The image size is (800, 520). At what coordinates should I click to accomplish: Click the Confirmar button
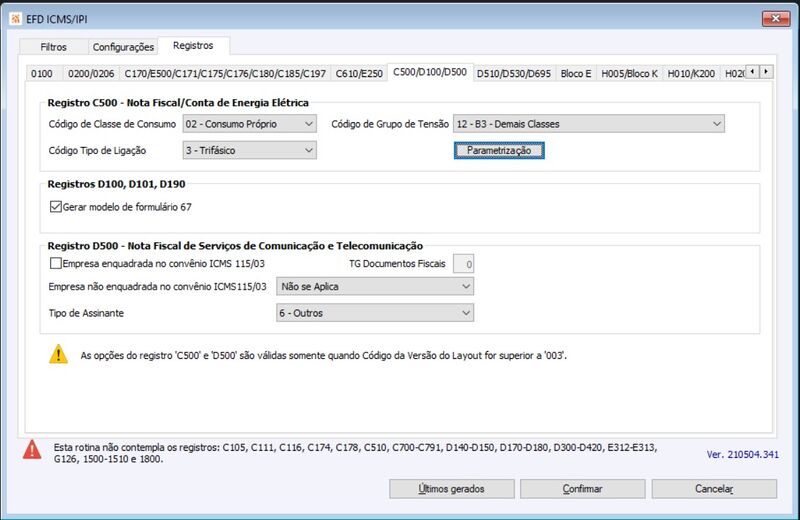point(583,489)
